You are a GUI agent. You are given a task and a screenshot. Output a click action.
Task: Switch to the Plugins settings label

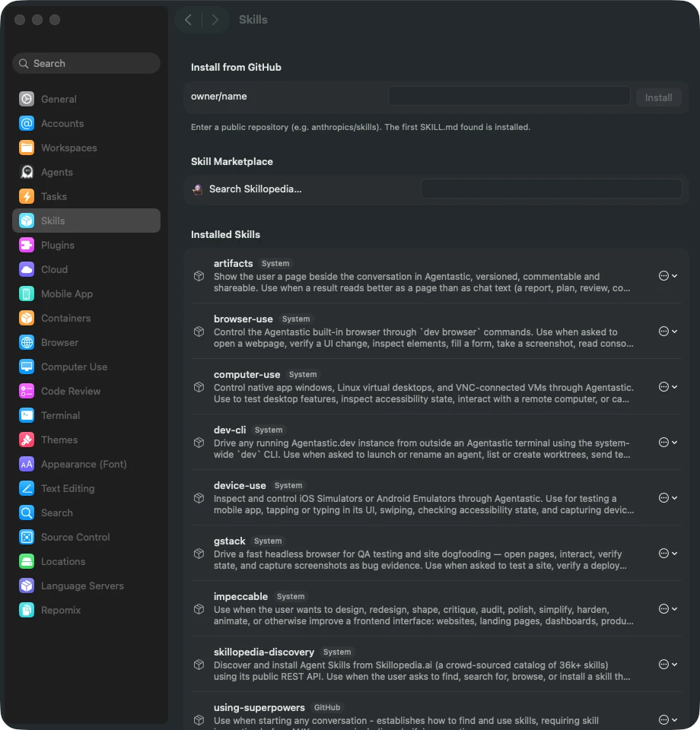point(58,246)
